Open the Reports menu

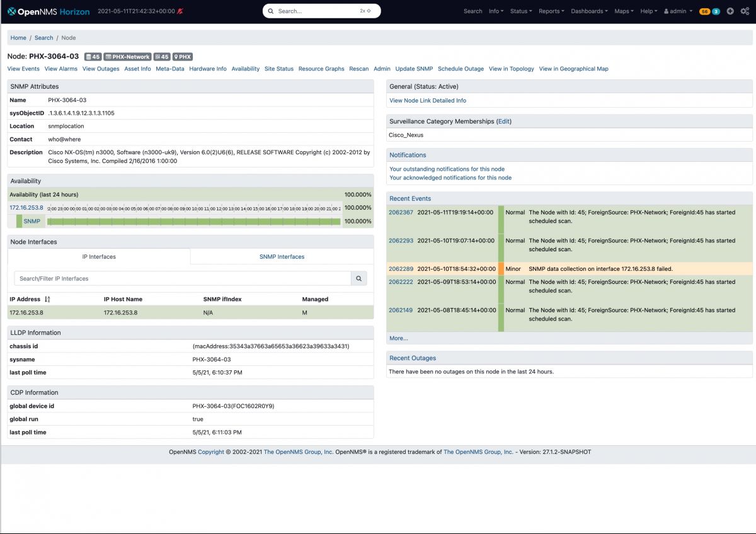[x=550, y=11]
